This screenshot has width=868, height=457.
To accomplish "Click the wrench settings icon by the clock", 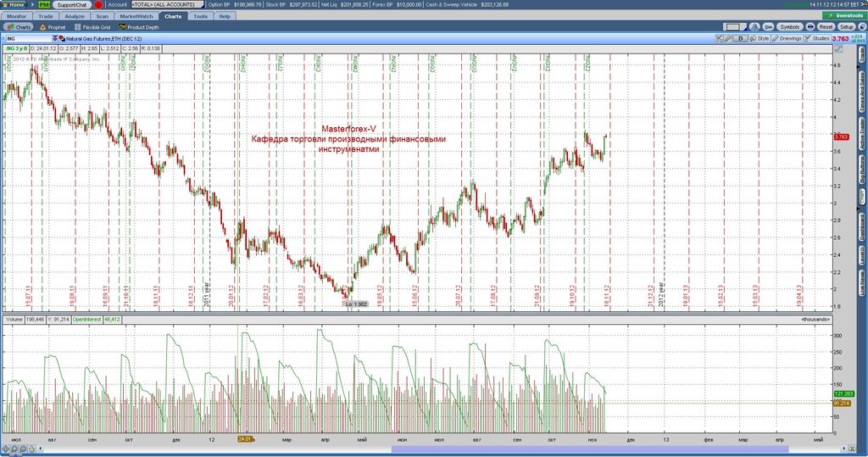I will (863, 4).
